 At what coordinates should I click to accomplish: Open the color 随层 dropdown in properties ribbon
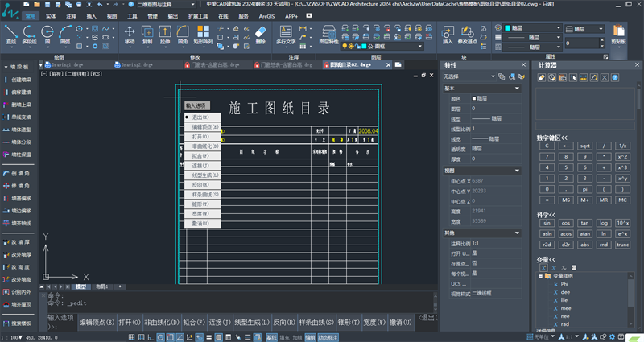(x=532, y=28)
